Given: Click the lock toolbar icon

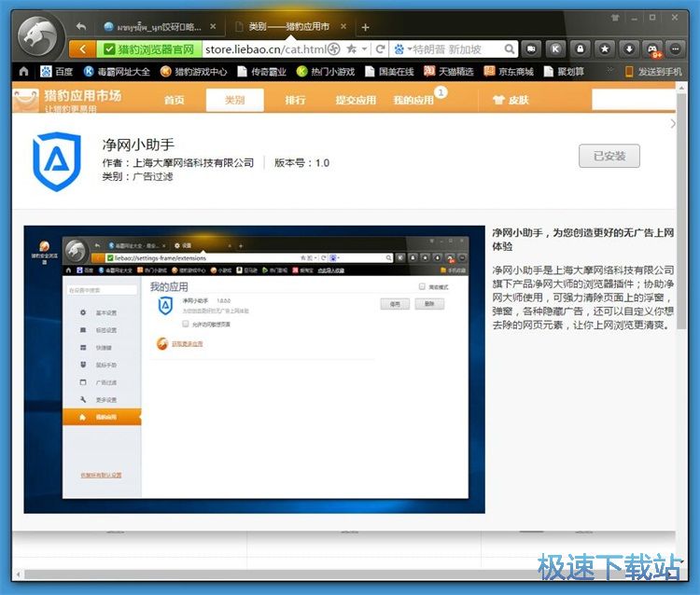Looking at the screenshot, I should click(580, 49).
